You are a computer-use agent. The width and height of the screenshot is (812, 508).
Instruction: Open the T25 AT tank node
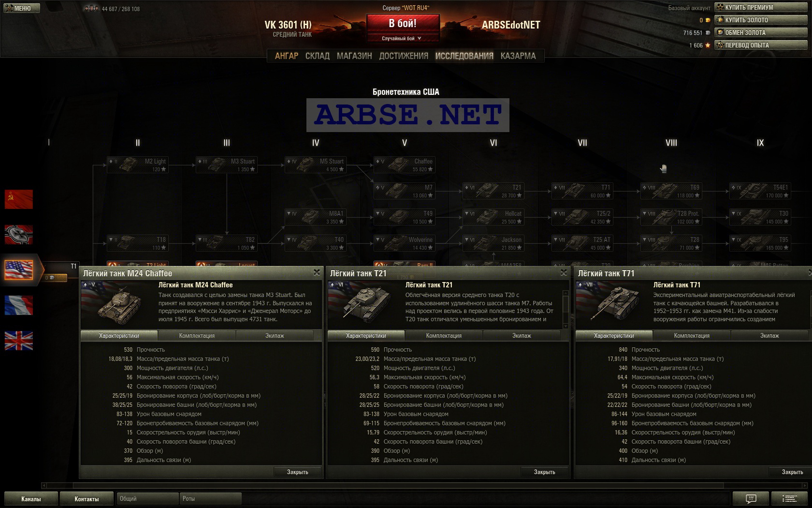click(582, 243)
